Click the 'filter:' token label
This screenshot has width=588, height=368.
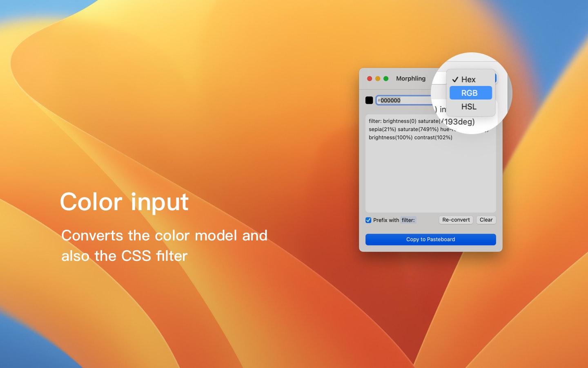click(x=408, y=220)
